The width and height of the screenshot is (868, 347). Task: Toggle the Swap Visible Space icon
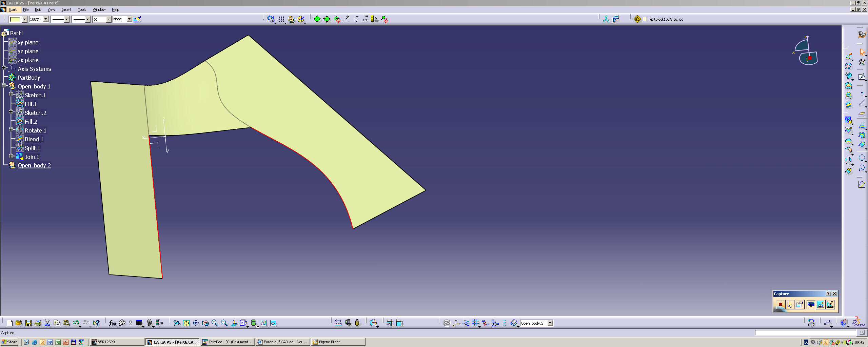click(x=273, y=323)
